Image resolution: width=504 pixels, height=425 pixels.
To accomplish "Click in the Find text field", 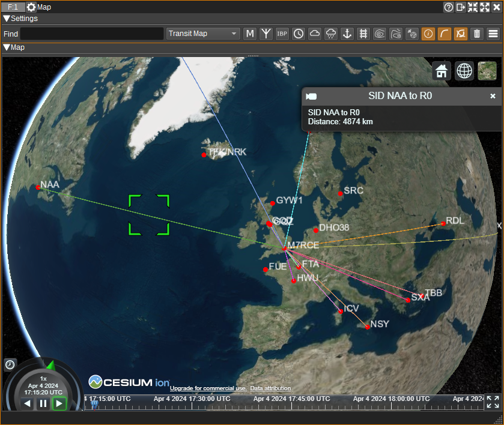I will pos(91,34).
